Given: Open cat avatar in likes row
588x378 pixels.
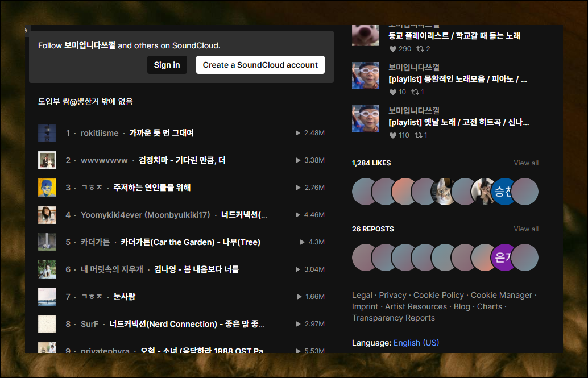Looking at the screenshot, I should point(444,192).
